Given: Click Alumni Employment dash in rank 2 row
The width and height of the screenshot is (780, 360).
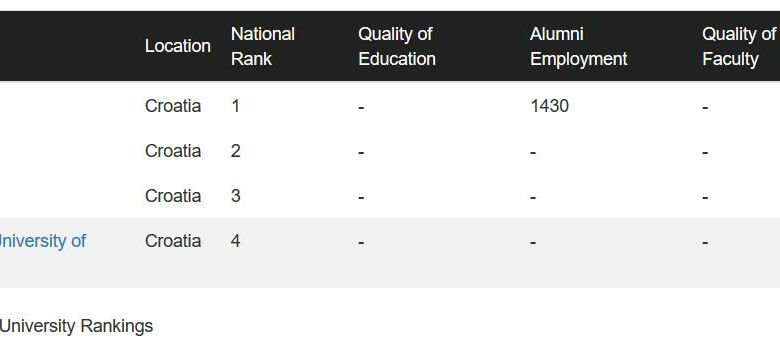Looking at the screenshot, I should 533,152.
